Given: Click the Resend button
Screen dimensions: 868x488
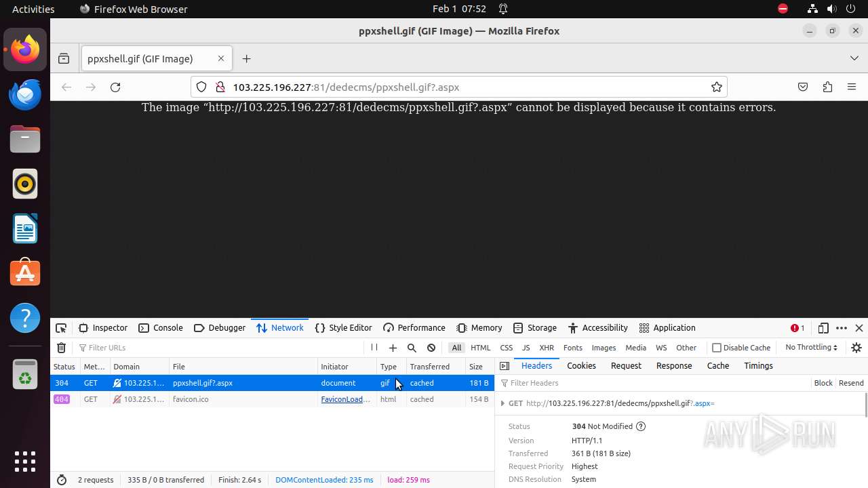Looking at the screenshot, I should (x=851, y=383).
